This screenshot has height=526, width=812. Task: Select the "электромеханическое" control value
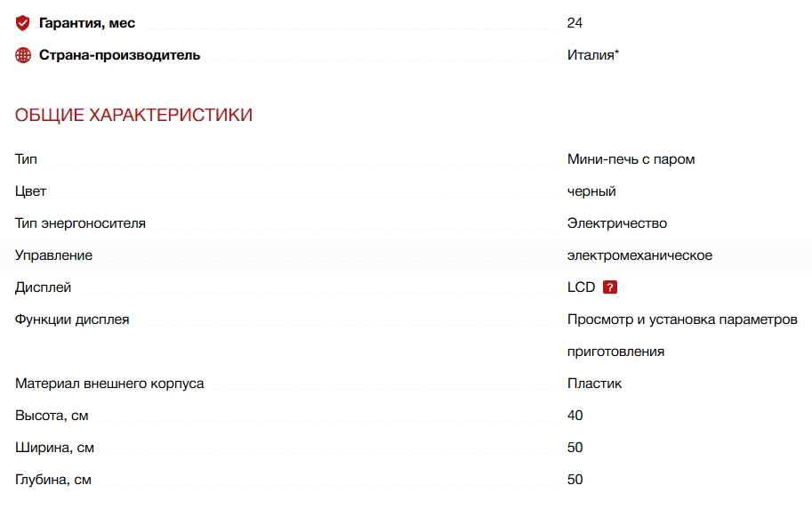coord(639,255)
